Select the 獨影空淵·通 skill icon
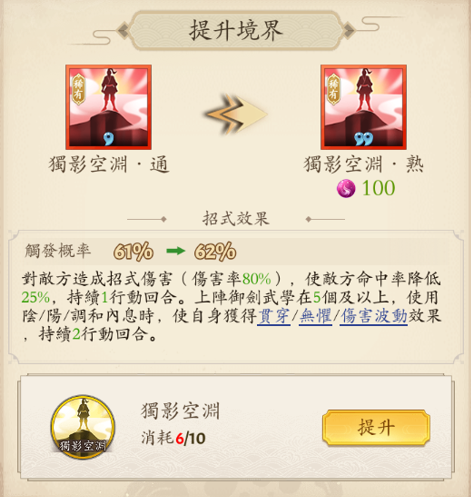This screenshot has height=497, width=471. click(109, 107)
